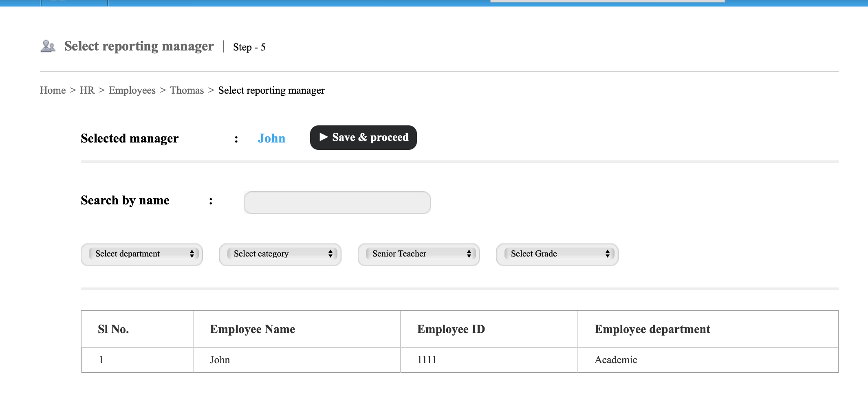Viewport: 868px width, 399px height.
Task: Click the Sl No. cell 1
Action: [x=101, y=360]
